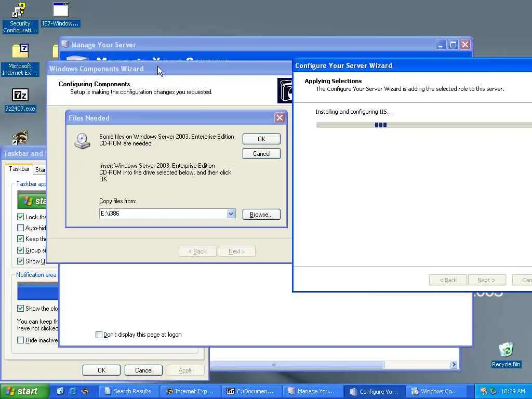Image resolution: width=532 pixels, height=399 pixels.
Task: Switch to Internet Explorer taskbar button
Action: coord(190,391)
